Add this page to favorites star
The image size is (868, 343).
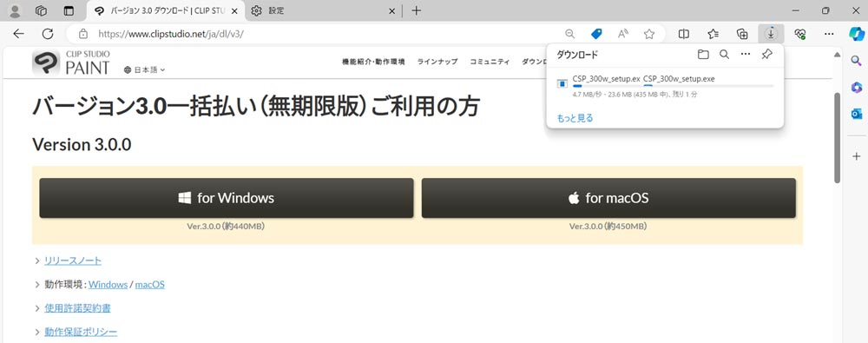click(649, 34)
